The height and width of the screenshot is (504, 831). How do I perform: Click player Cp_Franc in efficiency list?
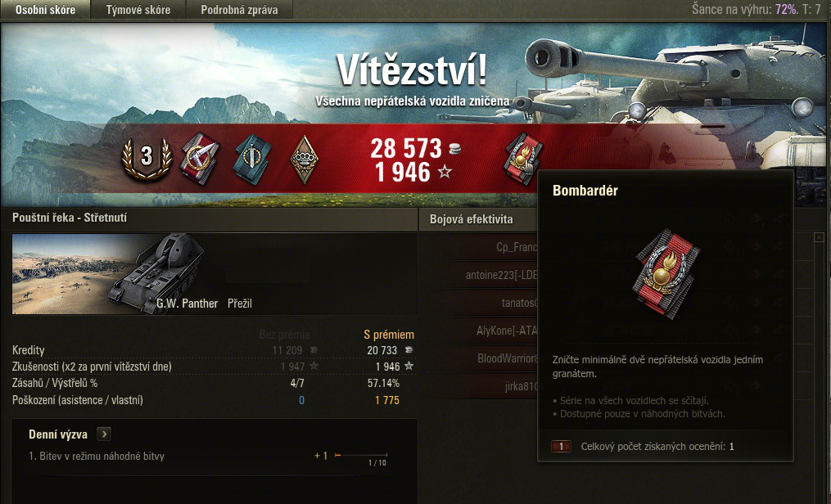pos(517,247)
